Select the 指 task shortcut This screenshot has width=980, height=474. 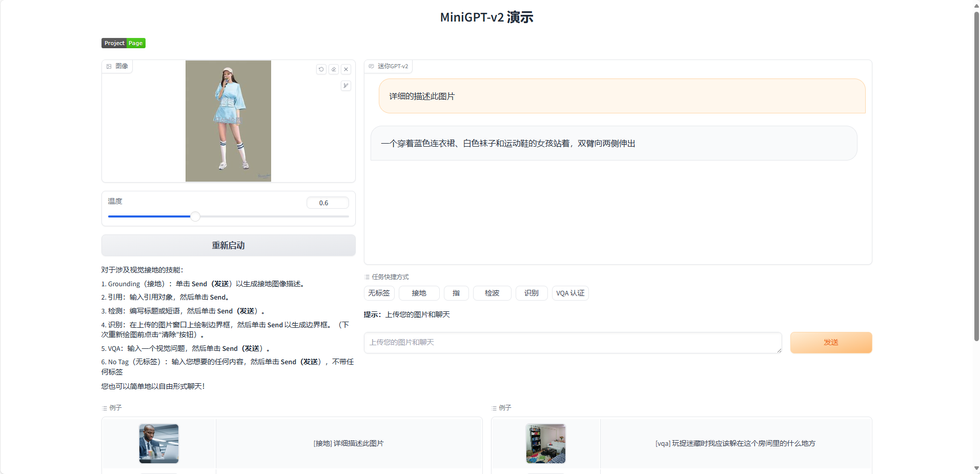(456, 293)
